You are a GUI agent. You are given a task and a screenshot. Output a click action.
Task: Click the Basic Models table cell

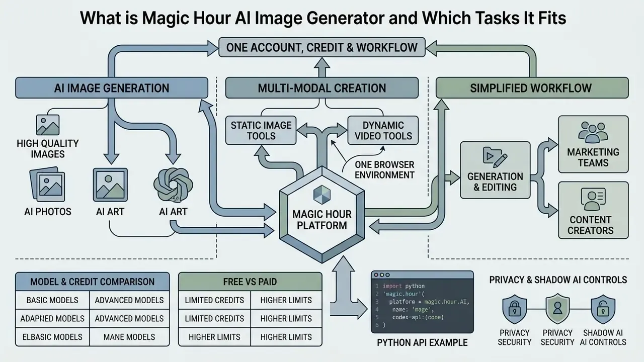pos(52,300)
